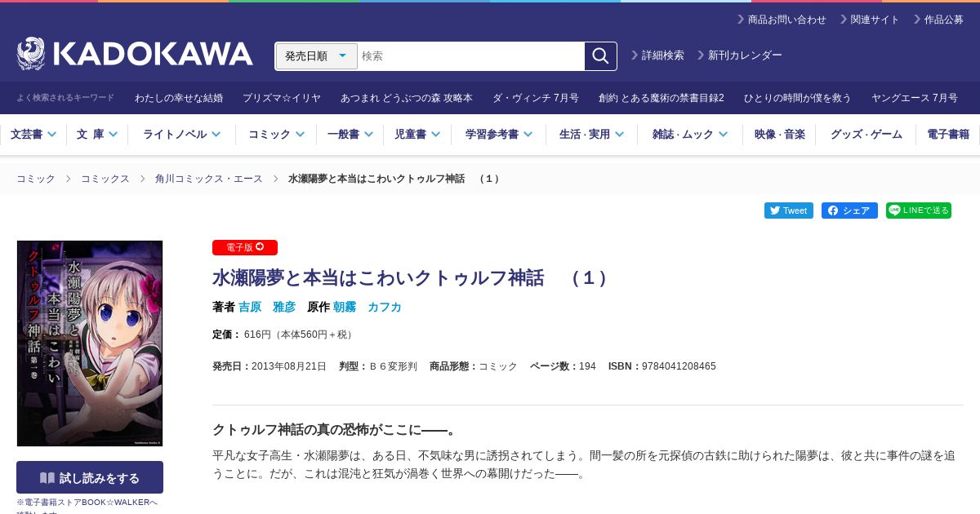The image size is (980, 514).
Task: Click the KADOKAWA phoenix logo
Action: coord(135,55)
